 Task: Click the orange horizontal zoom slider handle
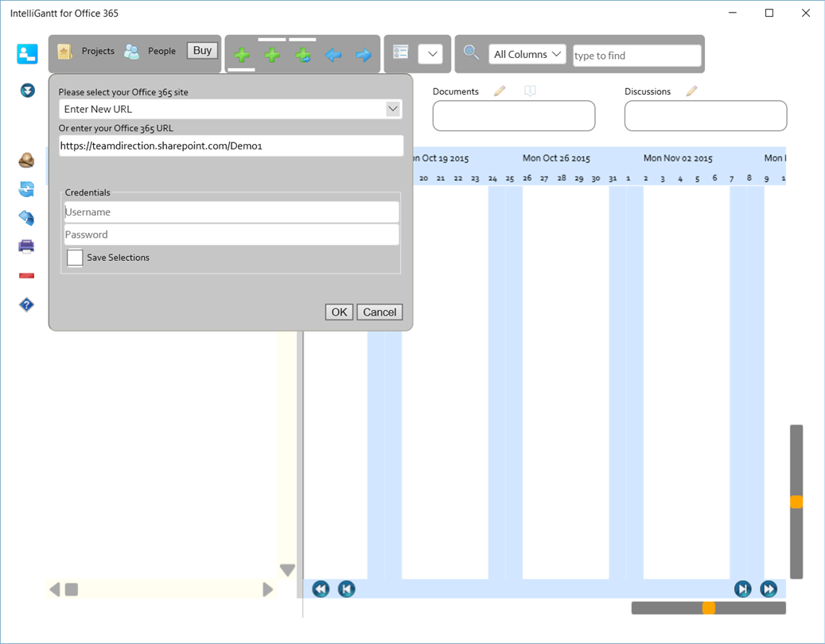[x=709, y=607]
